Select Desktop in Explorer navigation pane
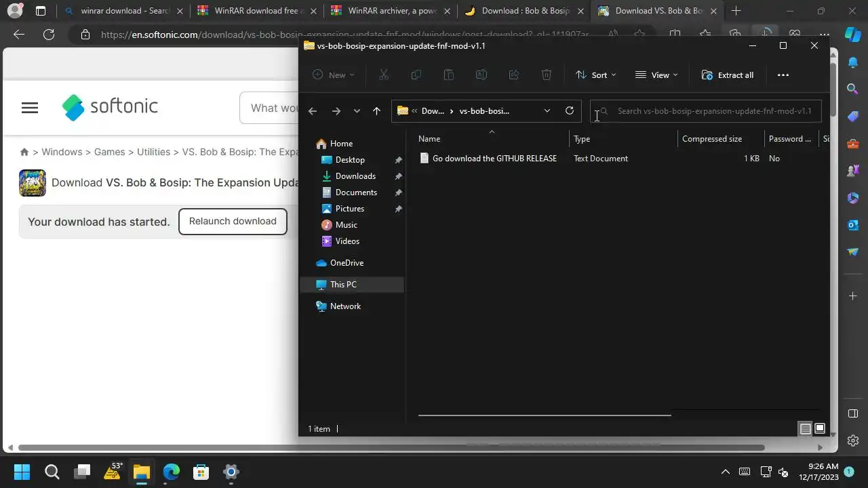The image size is (868, 488). (x=350, y=160)
